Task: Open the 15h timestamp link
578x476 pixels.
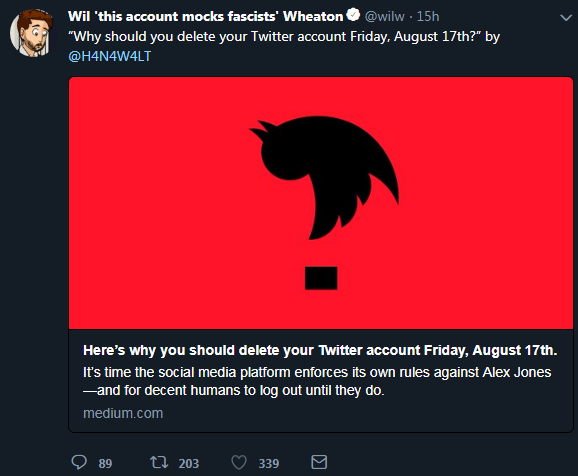Action: point(428,16)
